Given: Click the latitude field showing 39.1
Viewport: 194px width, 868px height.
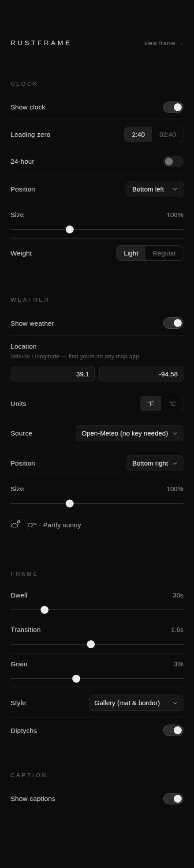Looking at the screenshot, I should (x=52, y=374).
